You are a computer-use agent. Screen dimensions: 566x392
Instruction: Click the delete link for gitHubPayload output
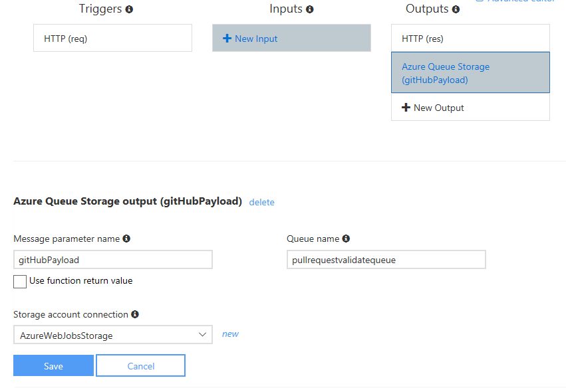click(261, 202)
